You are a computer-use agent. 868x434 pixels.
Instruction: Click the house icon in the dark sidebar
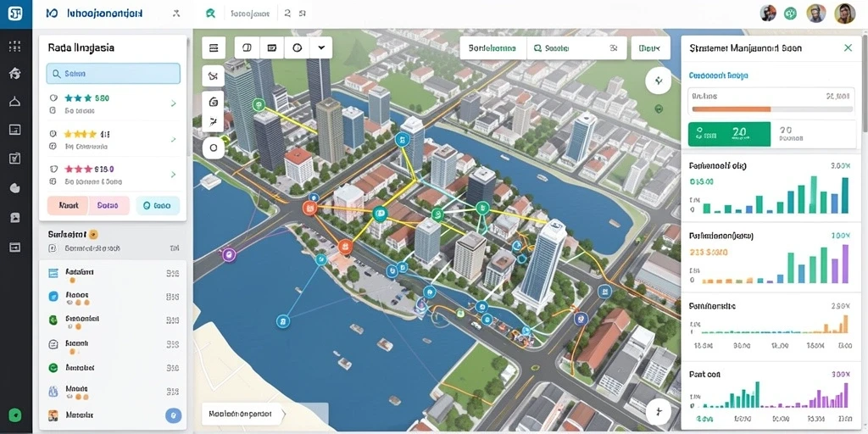tap(15, 73)
